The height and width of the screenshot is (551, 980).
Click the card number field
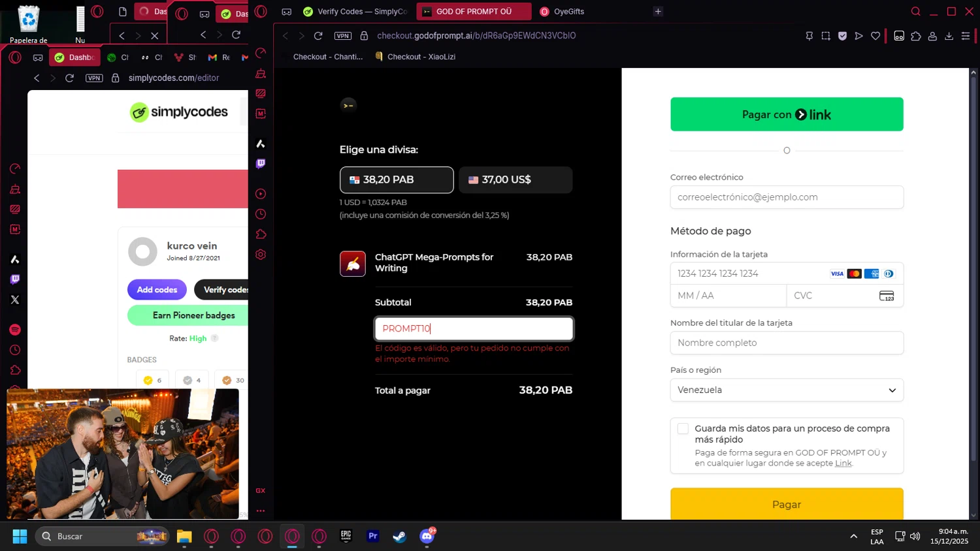tap(787, 274)
